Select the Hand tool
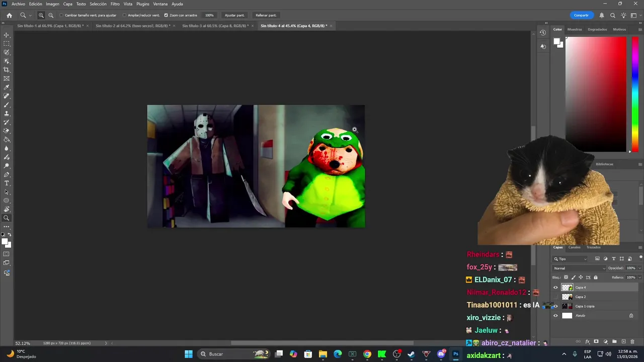644x362 pixels. click(7, 209)
